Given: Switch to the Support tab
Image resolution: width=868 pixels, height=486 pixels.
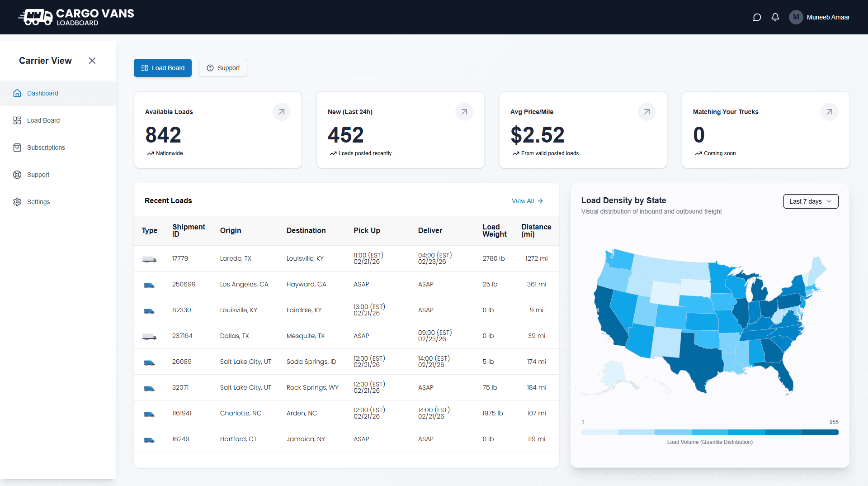Looking at the screenshot, I should [x=223, y=67].
